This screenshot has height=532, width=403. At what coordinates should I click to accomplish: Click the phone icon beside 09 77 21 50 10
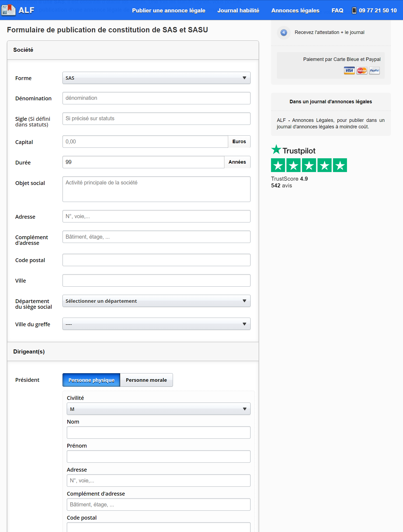coord(354,11)
